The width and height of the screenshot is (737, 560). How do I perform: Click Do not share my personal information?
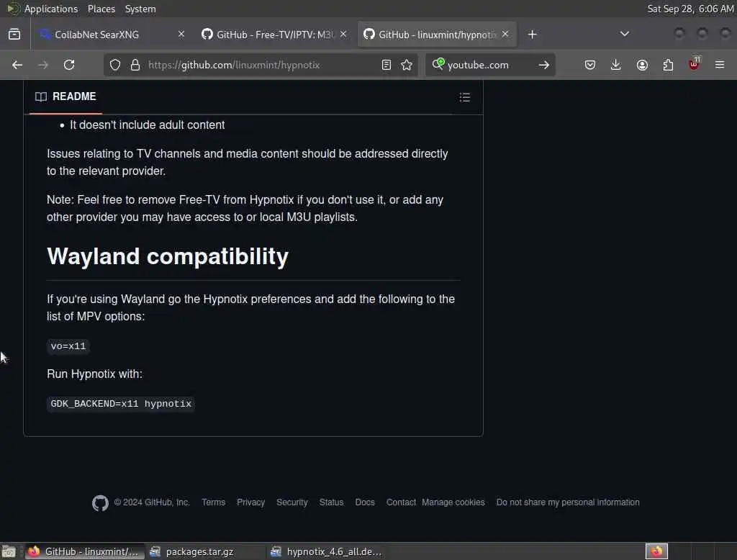(568, 502)
